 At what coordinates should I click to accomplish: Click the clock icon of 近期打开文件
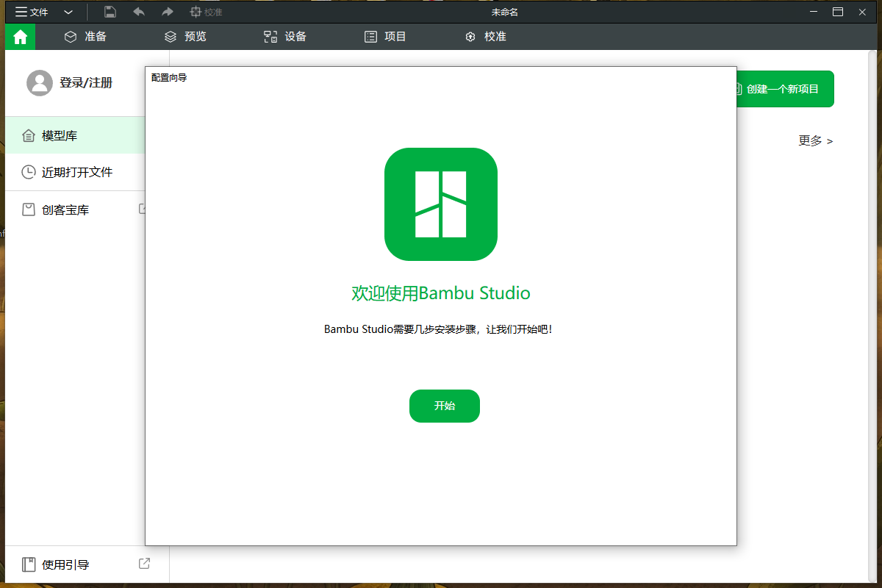pyautogui.click(x=29, y=172)
